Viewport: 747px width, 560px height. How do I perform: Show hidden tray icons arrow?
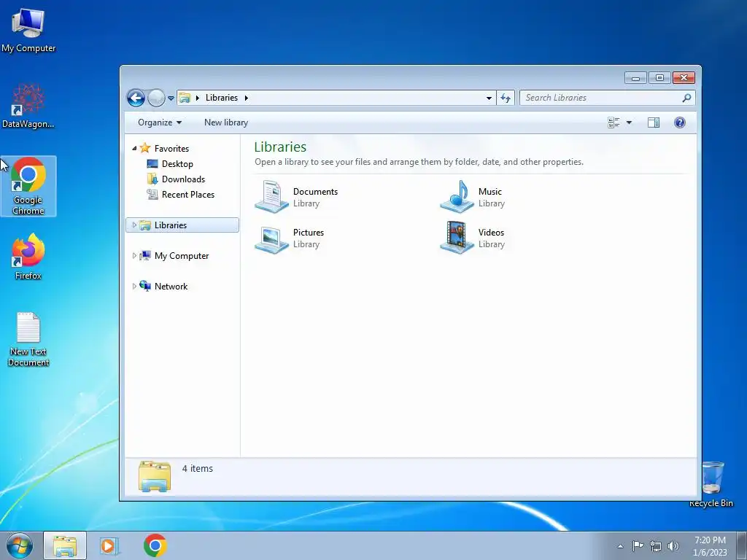point(620,546)
